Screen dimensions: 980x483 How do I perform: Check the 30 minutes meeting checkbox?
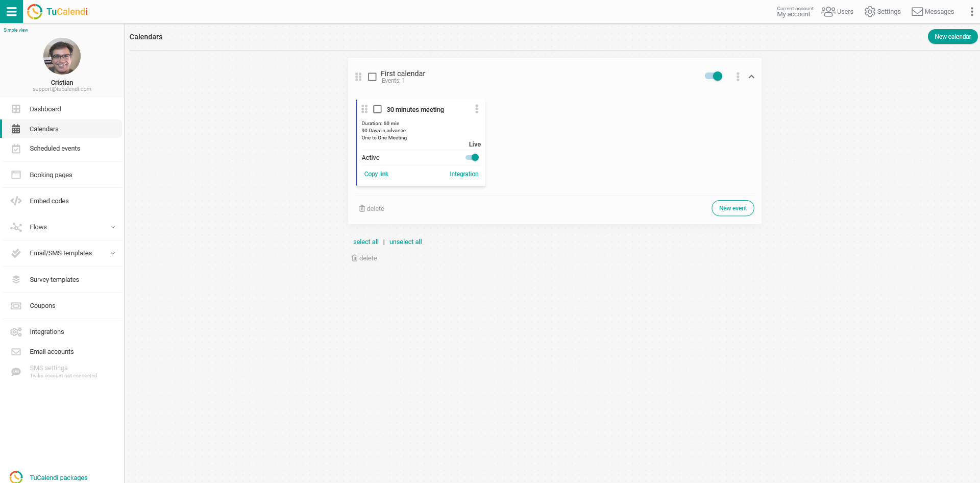[x=377, y=109]
